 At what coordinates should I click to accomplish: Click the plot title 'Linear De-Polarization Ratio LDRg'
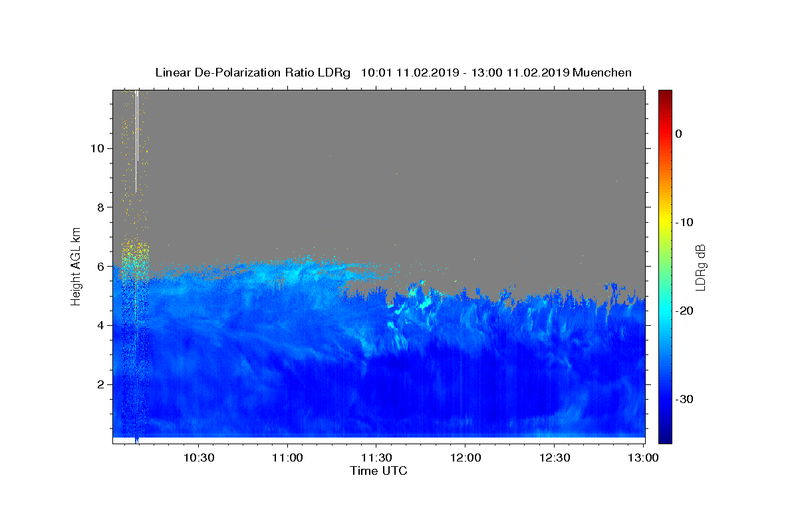253,72
